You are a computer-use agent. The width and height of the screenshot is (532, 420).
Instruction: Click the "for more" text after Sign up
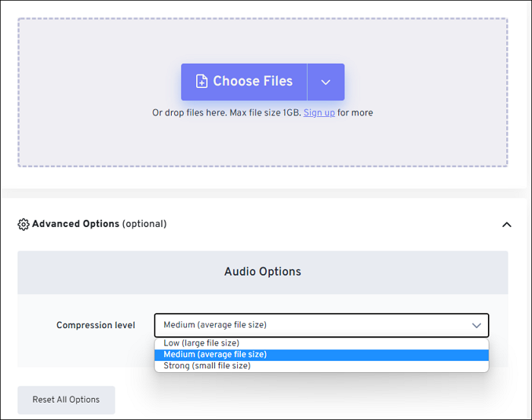coord(355,113)
